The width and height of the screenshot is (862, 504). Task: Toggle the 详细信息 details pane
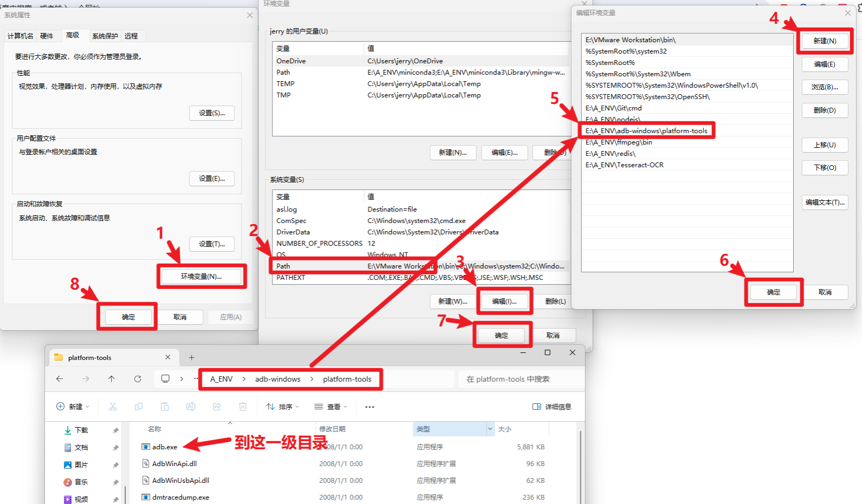pos(552,407)
